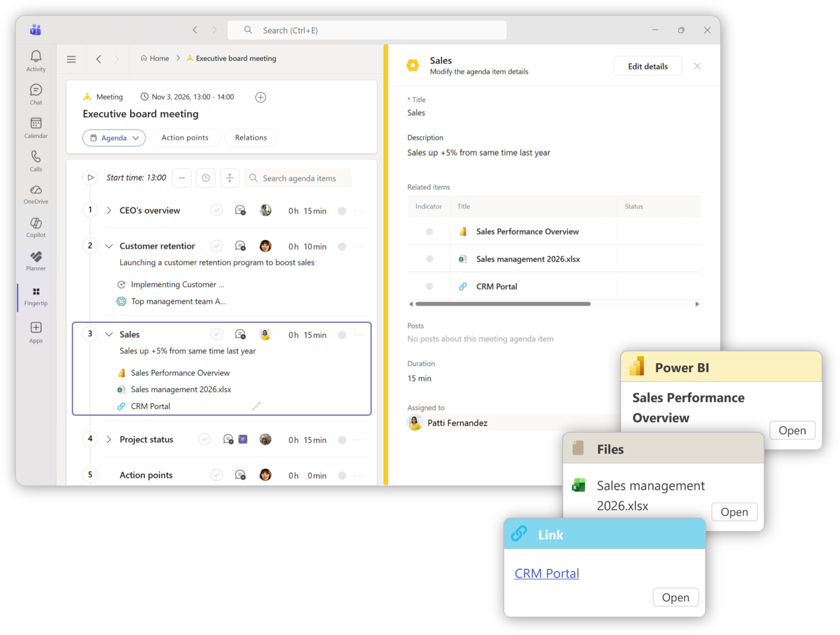The width and height of the screenshot is (840, 635).
Task: Click the Activity bell icon
Action: coord(36,61)
